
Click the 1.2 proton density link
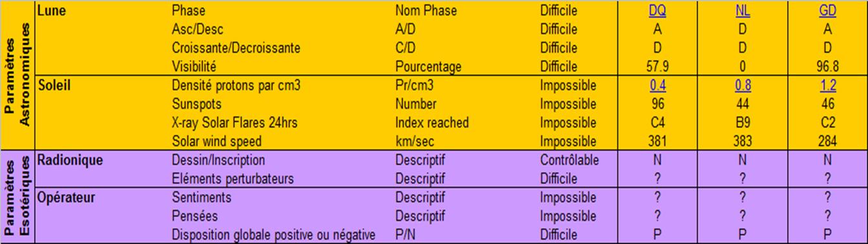pyautogui.click(x=827, y=85)
